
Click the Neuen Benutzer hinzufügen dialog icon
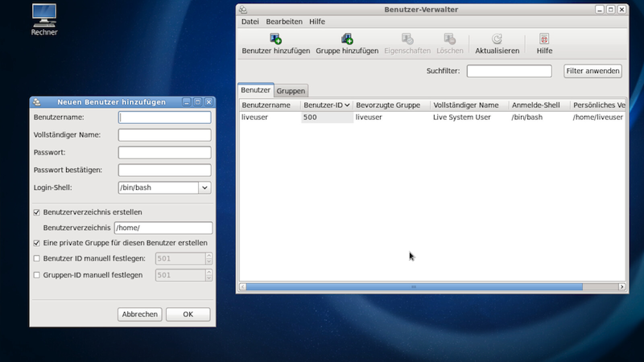click(x=36, y=102)
